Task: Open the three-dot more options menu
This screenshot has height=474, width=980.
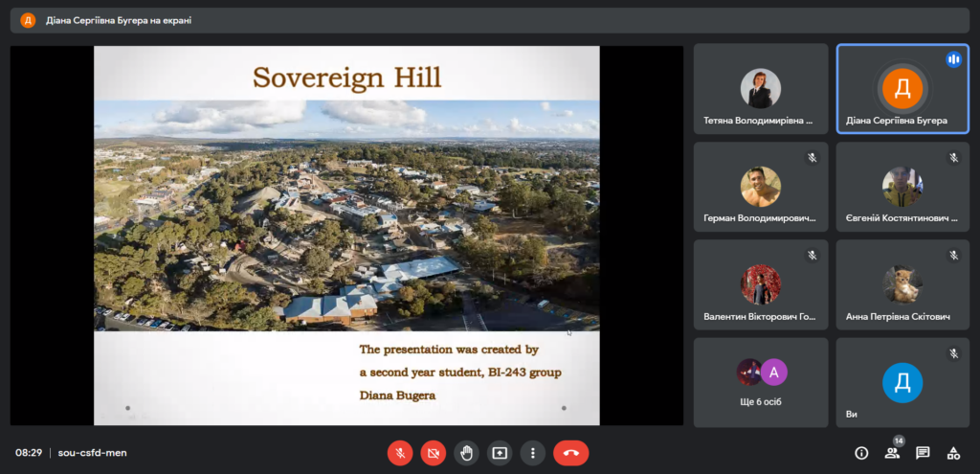Action: tap(533, 453)
